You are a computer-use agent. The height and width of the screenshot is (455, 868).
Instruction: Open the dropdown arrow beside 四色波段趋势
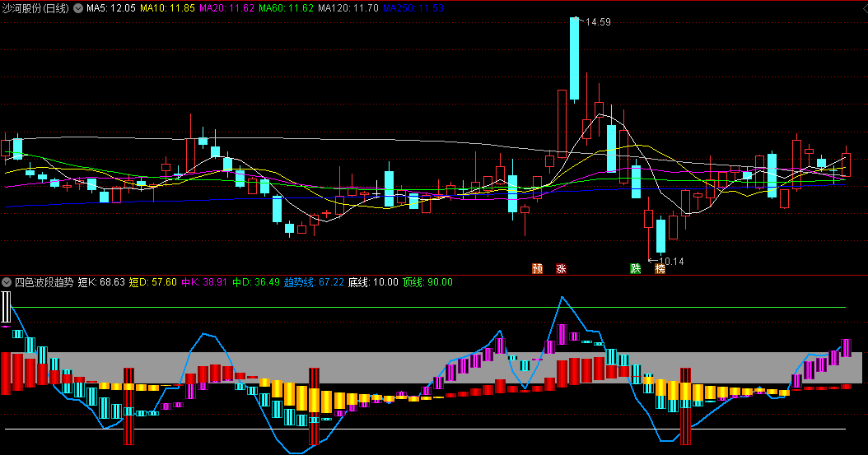6,282
